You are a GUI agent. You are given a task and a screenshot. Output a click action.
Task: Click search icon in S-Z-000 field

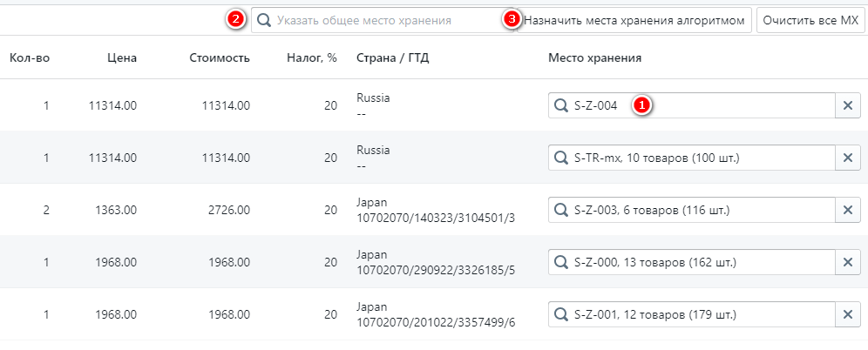(561, 262)
